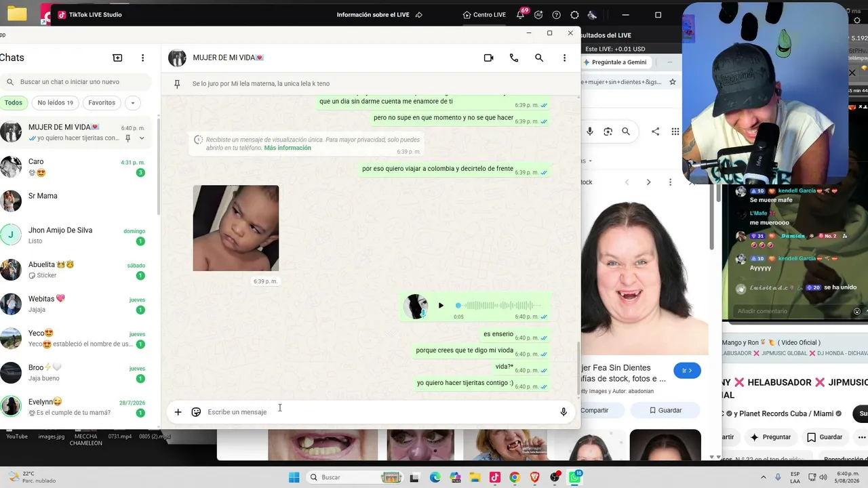Share the Google image result

tap(655, 131)
